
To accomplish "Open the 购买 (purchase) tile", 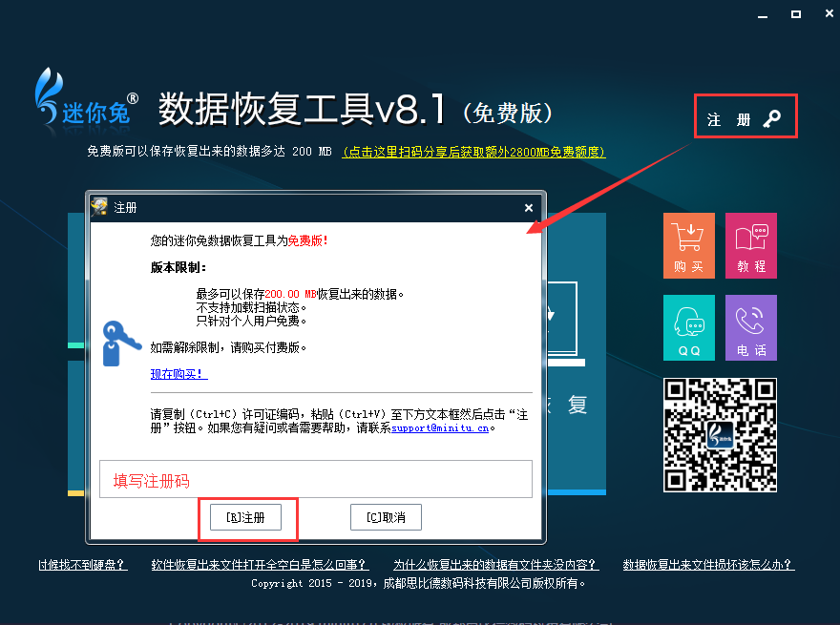I will [689, 245].
